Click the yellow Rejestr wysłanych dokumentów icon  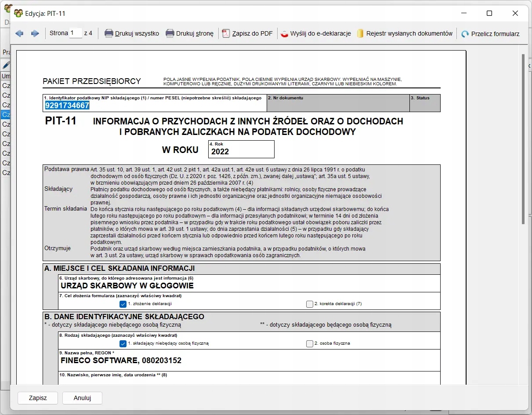tap(360, 33)
